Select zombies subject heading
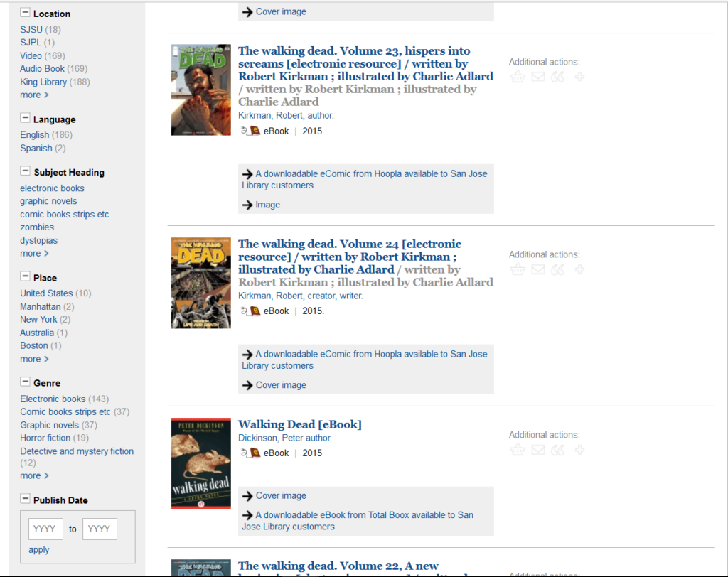The width and height of the screenshot is (728, 577). pos(37,227)
